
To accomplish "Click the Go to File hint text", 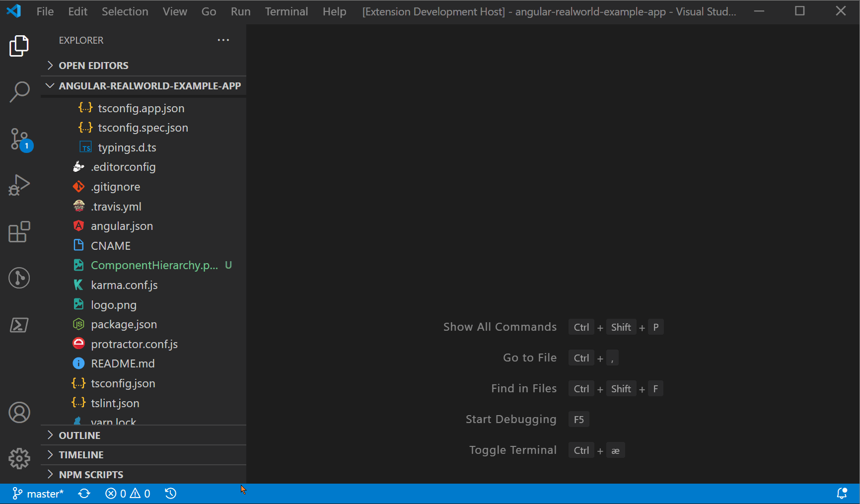I will coord(530,358).
